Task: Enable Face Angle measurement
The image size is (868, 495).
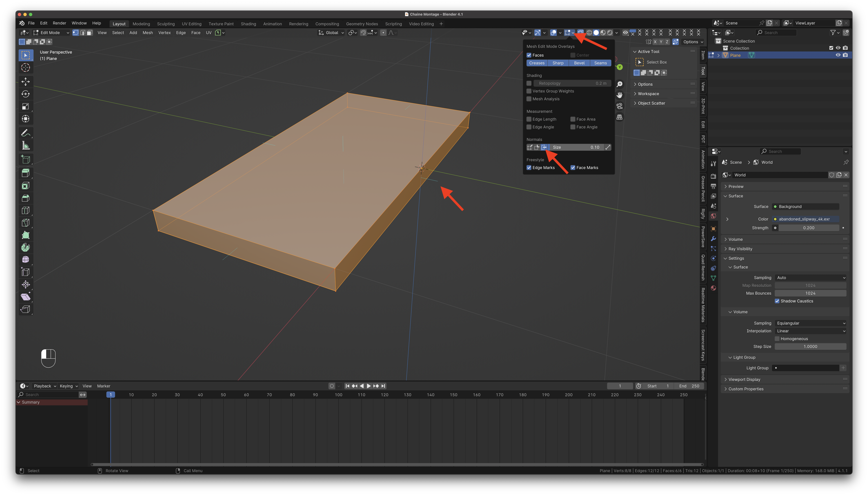Action: tap(573, 127)
